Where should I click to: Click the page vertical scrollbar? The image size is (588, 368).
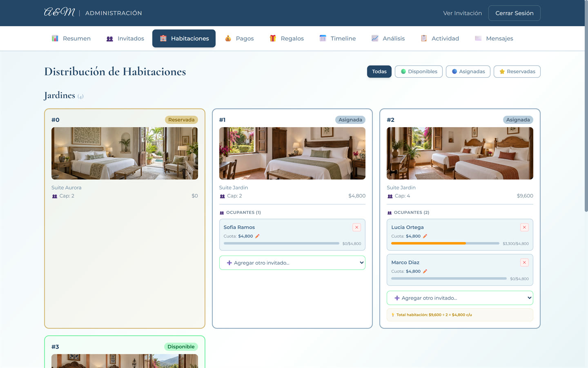(586, 106)
